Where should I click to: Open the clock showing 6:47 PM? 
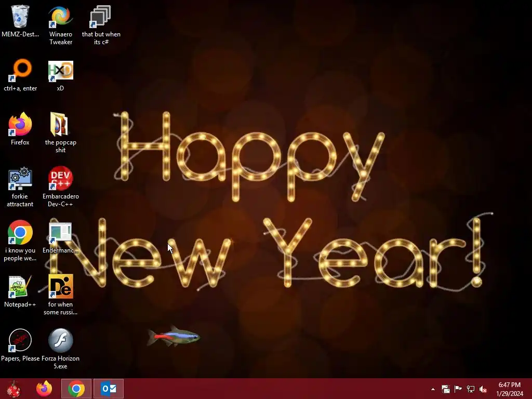tap(510, 389)
